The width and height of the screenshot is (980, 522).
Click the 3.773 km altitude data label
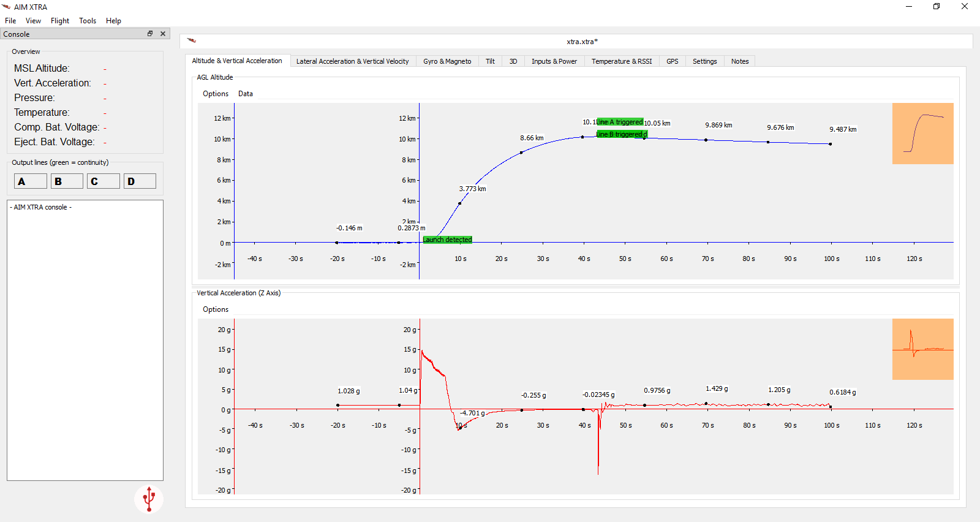tap(473, 189)
